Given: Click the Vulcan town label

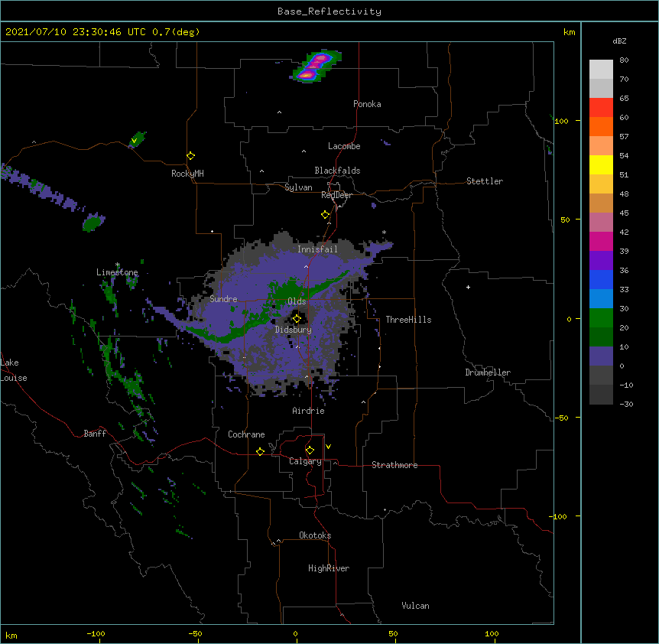Looking at the screenshot, I should (415, 606).
